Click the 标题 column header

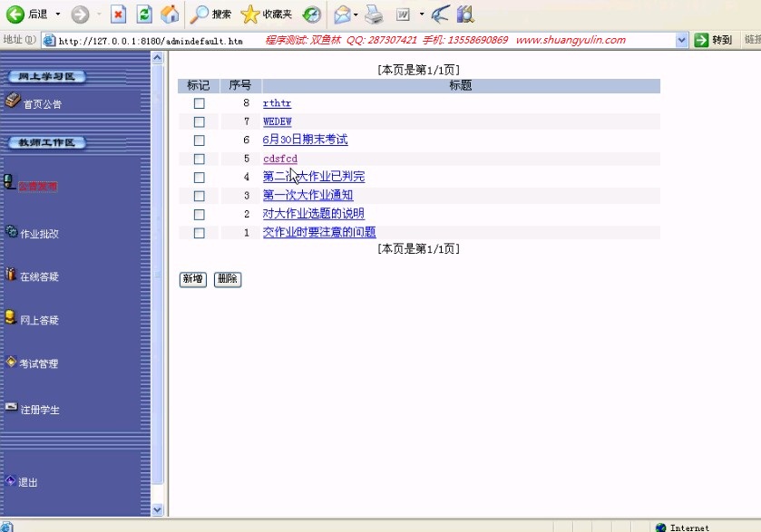point(461,85)
